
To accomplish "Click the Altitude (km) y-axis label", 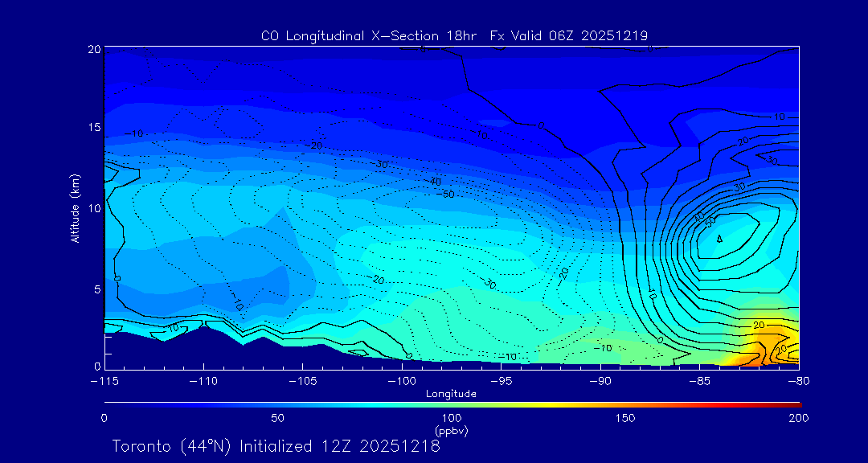I will (x=75, y=207).
